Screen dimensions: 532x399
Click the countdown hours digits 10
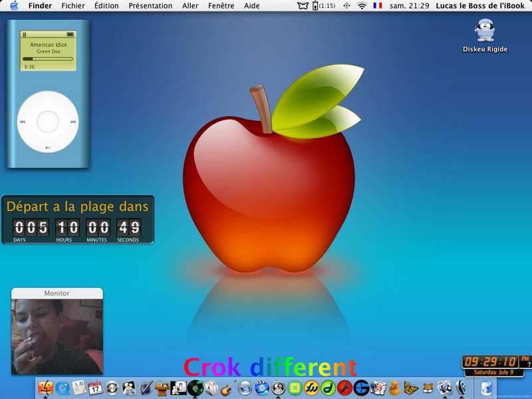[x=68, y=227]
